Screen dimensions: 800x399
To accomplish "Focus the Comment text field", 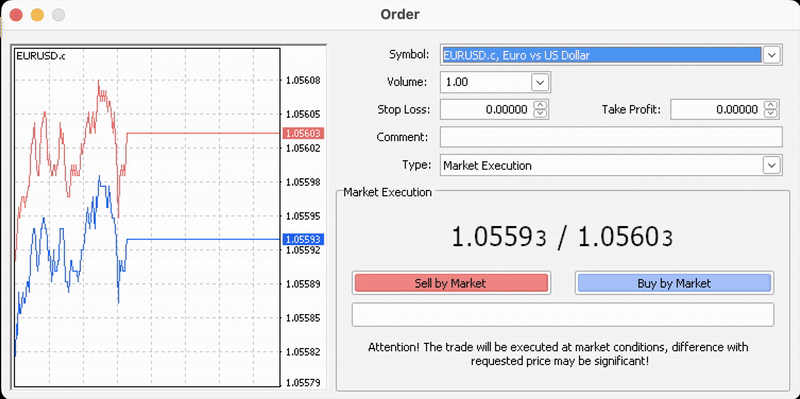I will [611, 137].
